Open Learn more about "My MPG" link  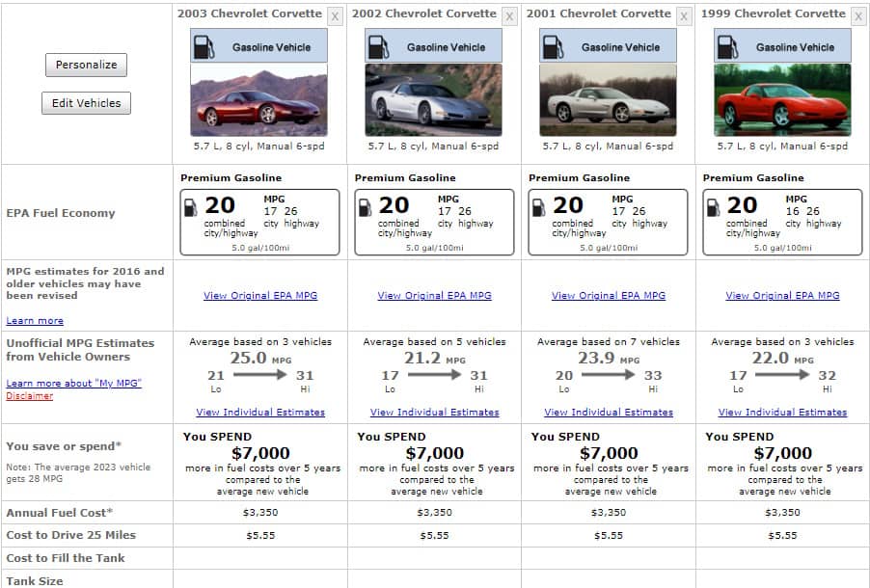coord(74,384)
